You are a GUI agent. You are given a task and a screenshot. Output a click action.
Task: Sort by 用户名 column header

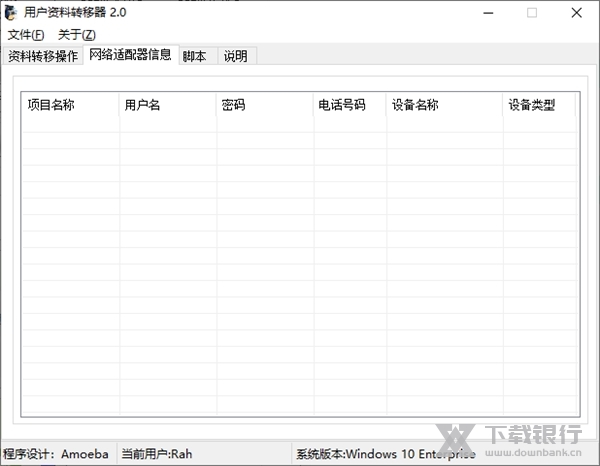tap(168, 104)
